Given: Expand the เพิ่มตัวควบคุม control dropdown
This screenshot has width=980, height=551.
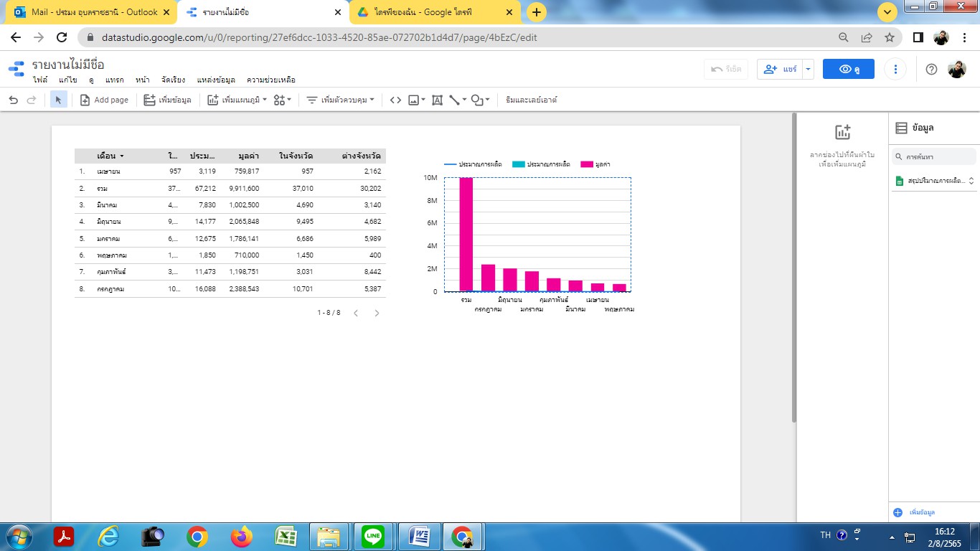Looking at the screenshot, I should [x=340, y=100].
